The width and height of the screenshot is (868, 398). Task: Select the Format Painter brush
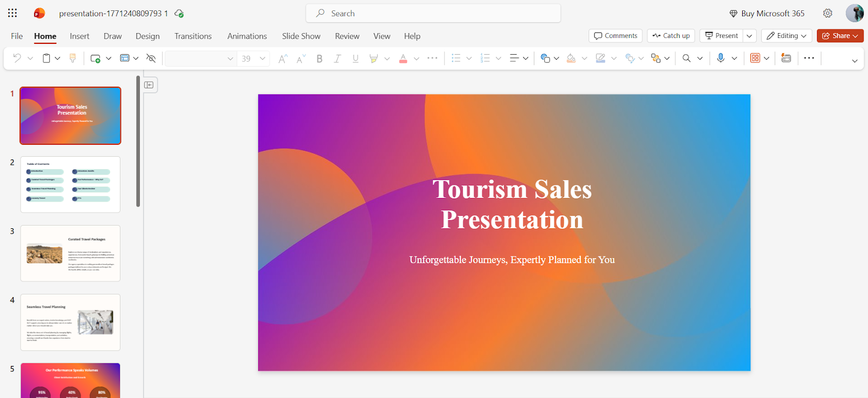pyautogui.click(x=73, y=58)
